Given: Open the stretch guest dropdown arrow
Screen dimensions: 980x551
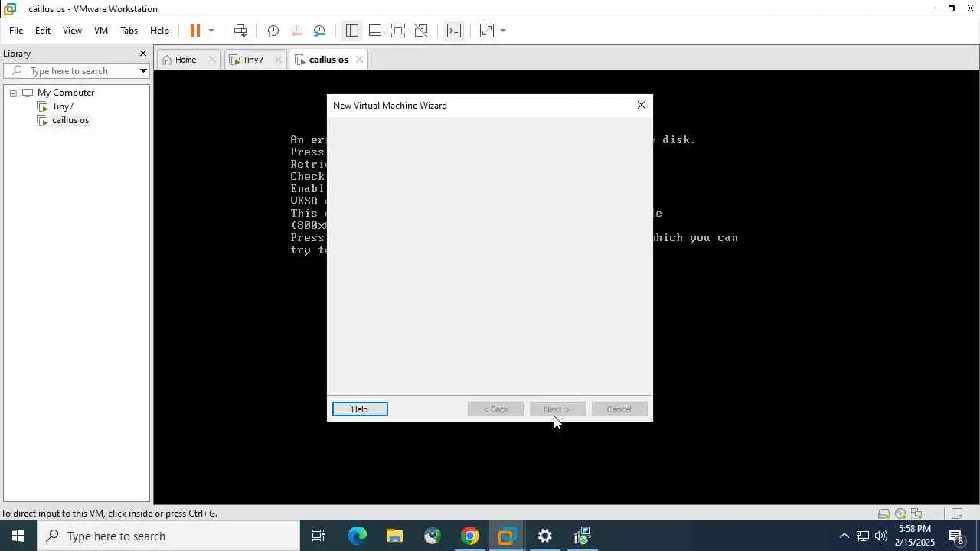Looking at the screenshot, I should [503, 31].
